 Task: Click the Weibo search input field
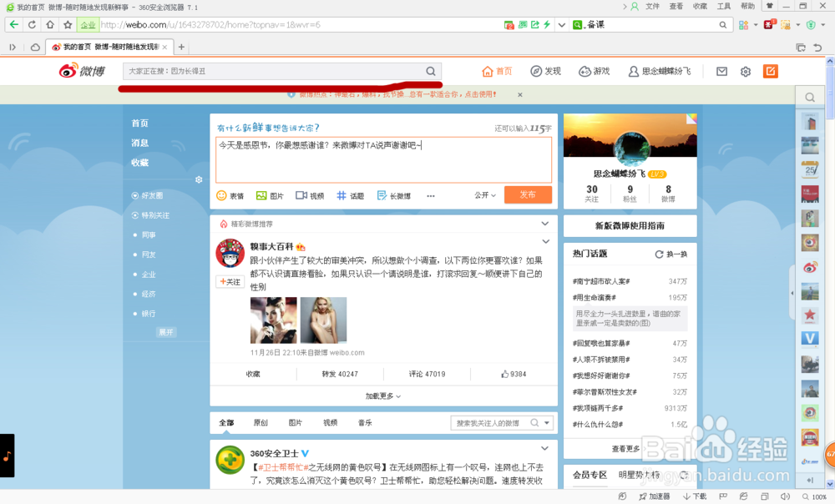coord(274,71)
